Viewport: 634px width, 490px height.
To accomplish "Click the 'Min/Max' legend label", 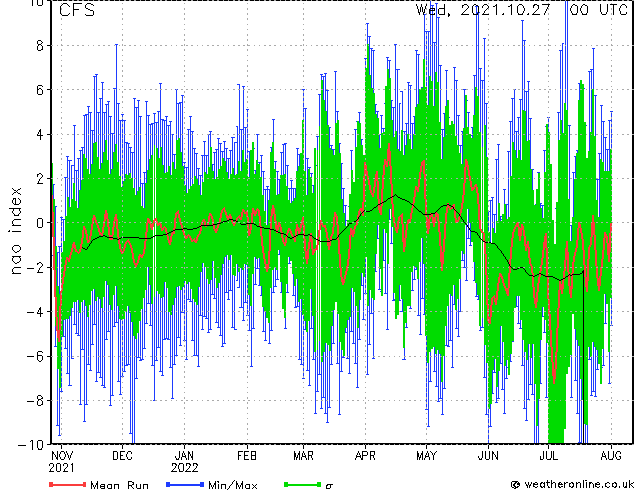I will [232, 485].
